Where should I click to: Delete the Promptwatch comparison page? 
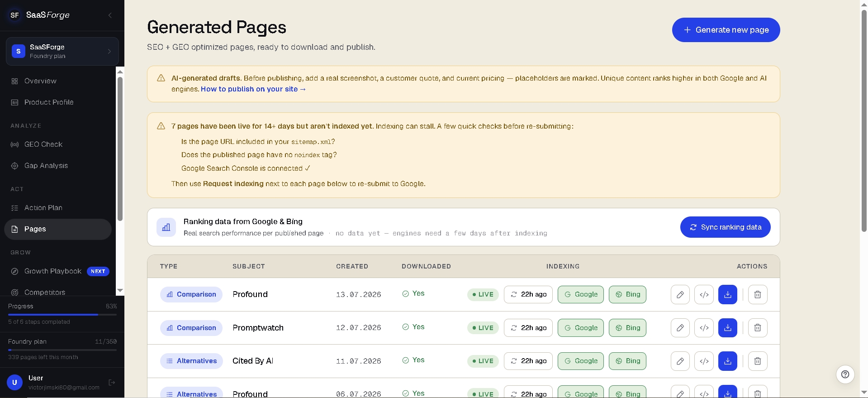758,328
